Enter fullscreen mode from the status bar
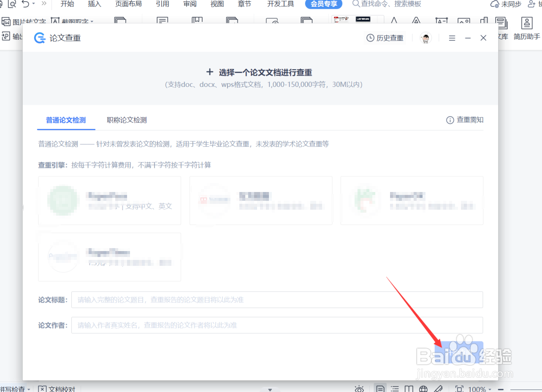This screenshot has height=392, width=542. [x=459, y=389]
